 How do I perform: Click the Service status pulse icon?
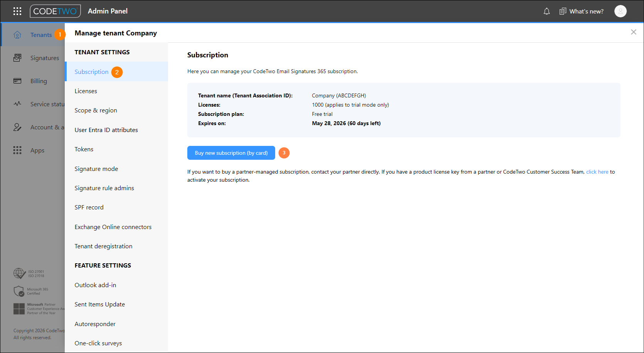[x=17, y=104]
